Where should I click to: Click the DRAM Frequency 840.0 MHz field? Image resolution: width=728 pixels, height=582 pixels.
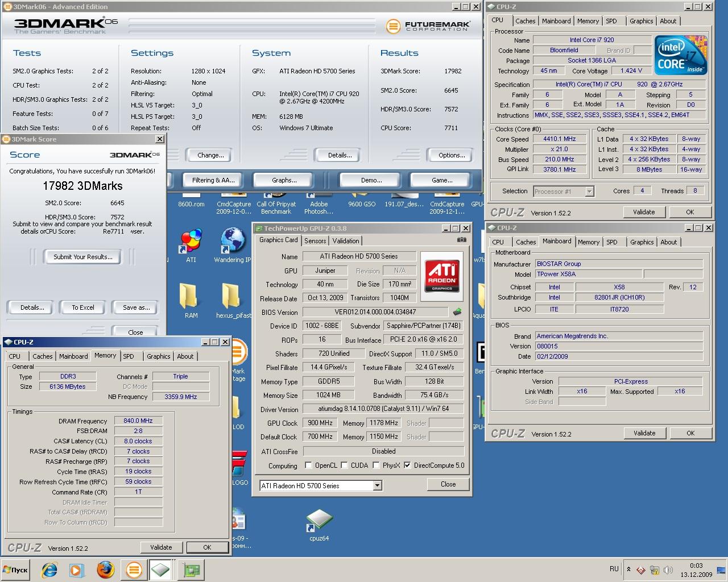[138, 421]
